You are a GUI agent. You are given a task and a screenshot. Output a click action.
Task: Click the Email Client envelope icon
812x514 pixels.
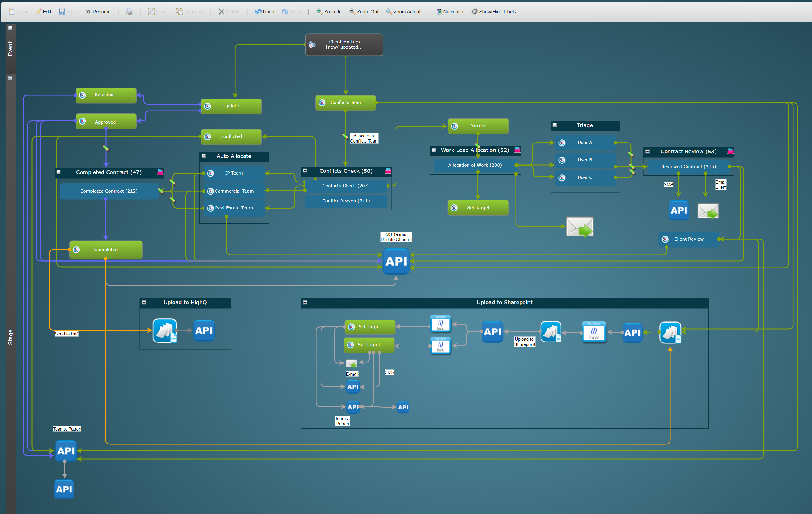click(708, 211)
